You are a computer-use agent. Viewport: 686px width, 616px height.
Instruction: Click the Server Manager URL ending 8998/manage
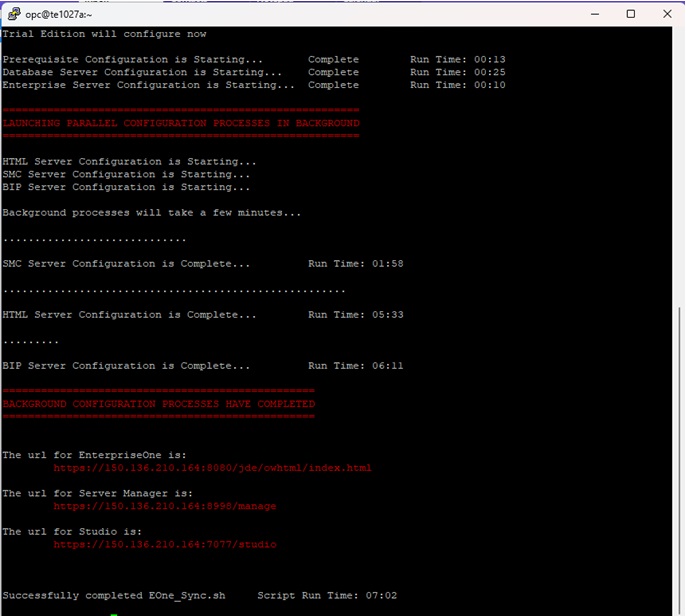[164, 506]
